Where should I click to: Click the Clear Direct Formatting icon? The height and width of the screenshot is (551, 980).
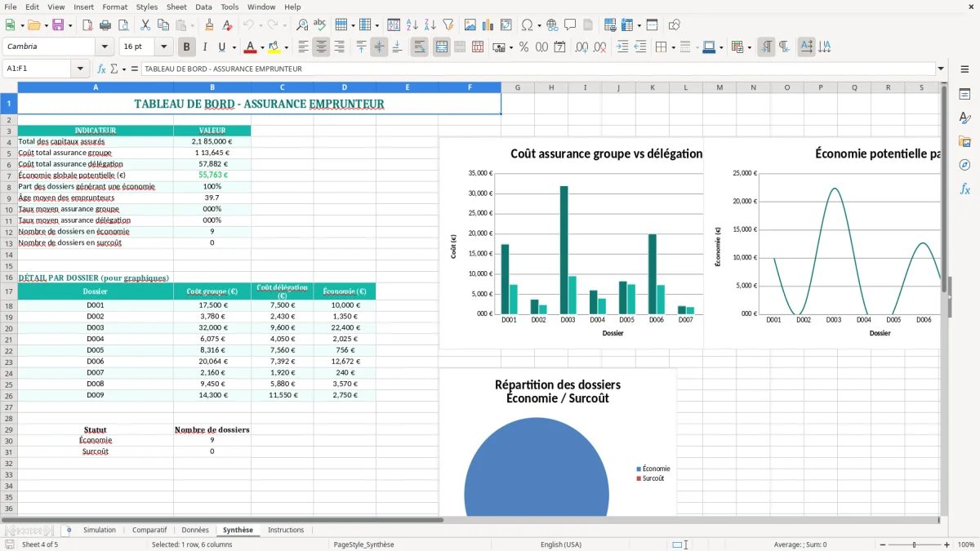[x=228, y=25]
